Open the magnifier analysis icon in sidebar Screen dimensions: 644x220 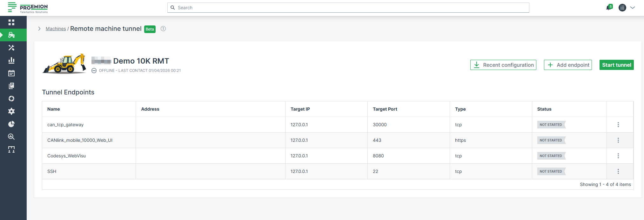[x=11, y=137]
